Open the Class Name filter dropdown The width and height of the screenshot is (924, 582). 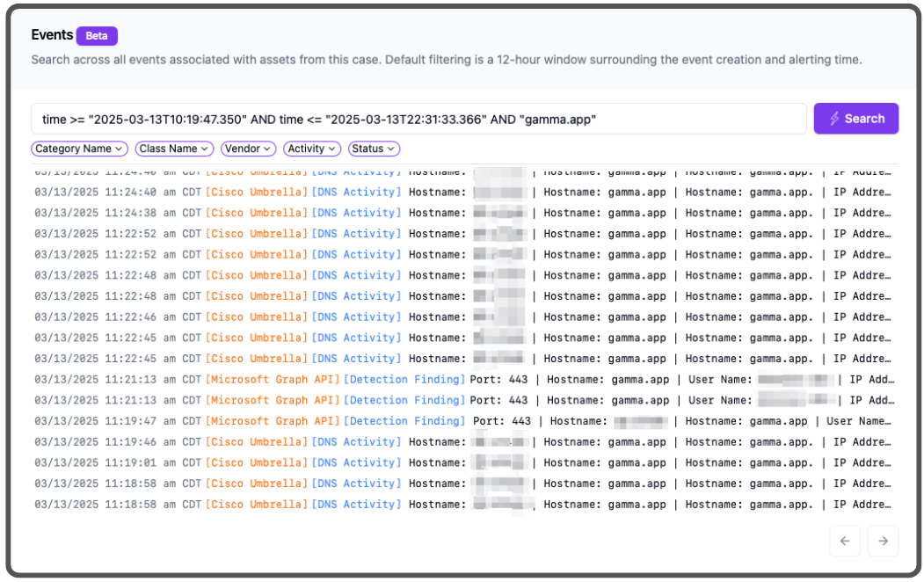point(175,149)
